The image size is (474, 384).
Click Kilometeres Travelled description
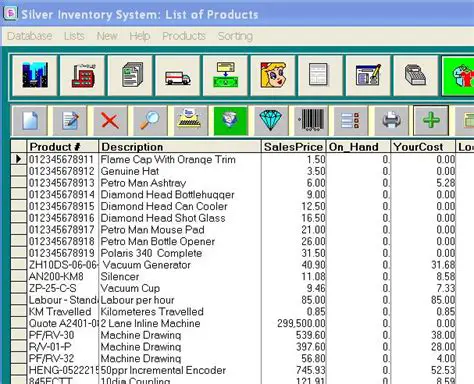click(x=180, y=312)
